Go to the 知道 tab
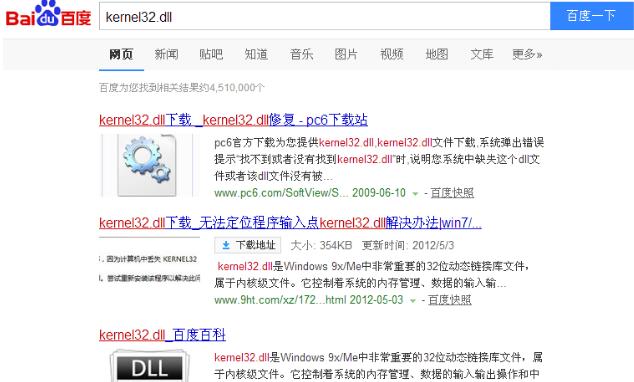 click(256, 54)
